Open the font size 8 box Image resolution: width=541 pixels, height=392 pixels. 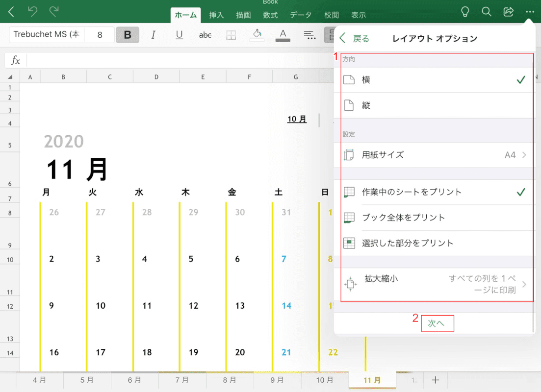100,34
